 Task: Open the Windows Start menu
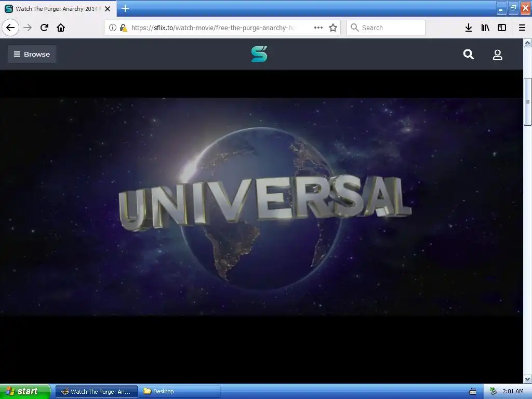pos(25,391)
